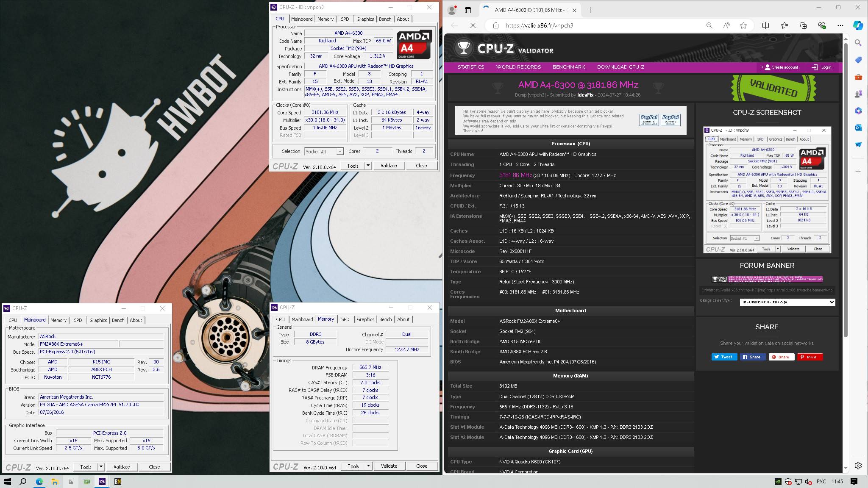Image resolution: width=868 pixels, height=488 pixels.
Task: Click taskbar search magnifier
Action: point(23,482)
